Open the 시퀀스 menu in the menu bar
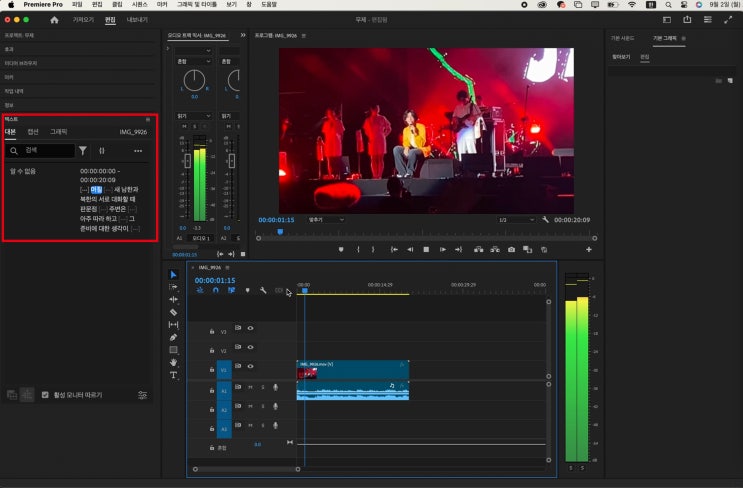Screen dimensions: 743x488 (x=139, y=5)
